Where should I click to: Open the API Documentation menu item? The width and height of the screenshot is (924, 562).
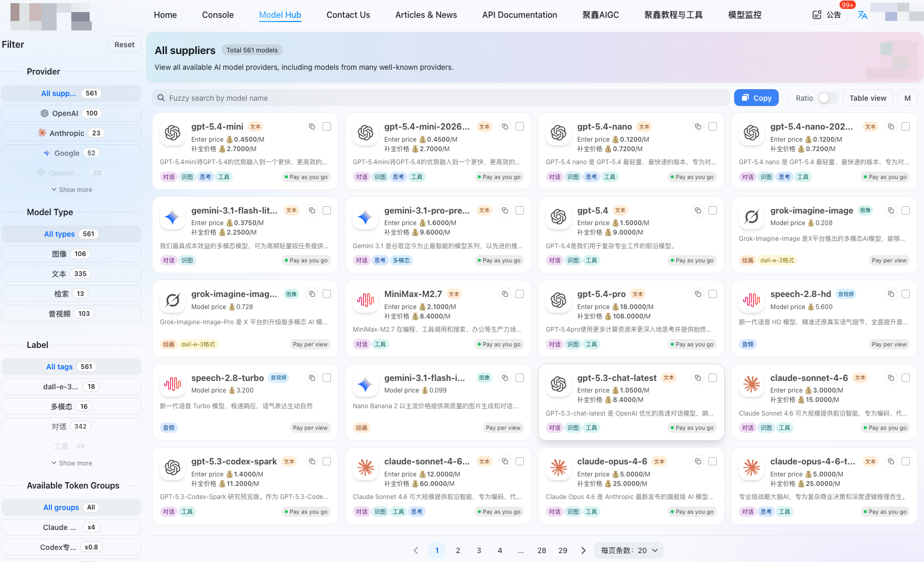[x=519, y=15]
